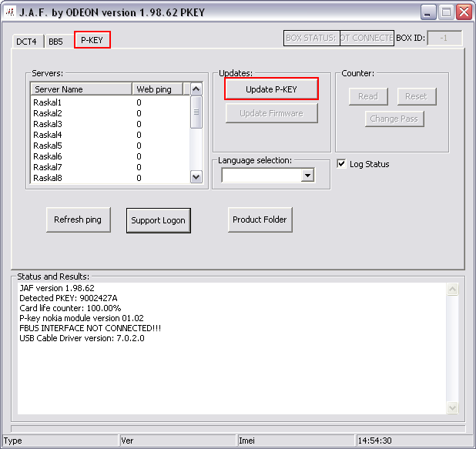Click the Ver status bar panel

pos(178,441)
